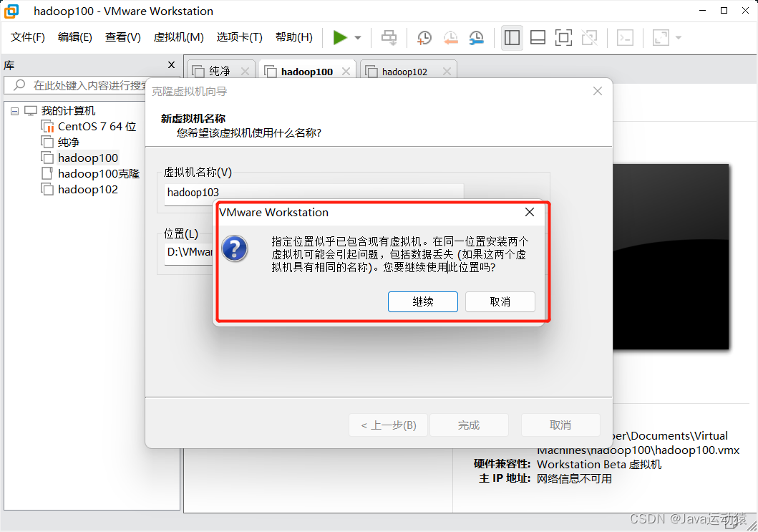
Task: Toggle the thumbnail bar view icon
Action: pos(538,37)
